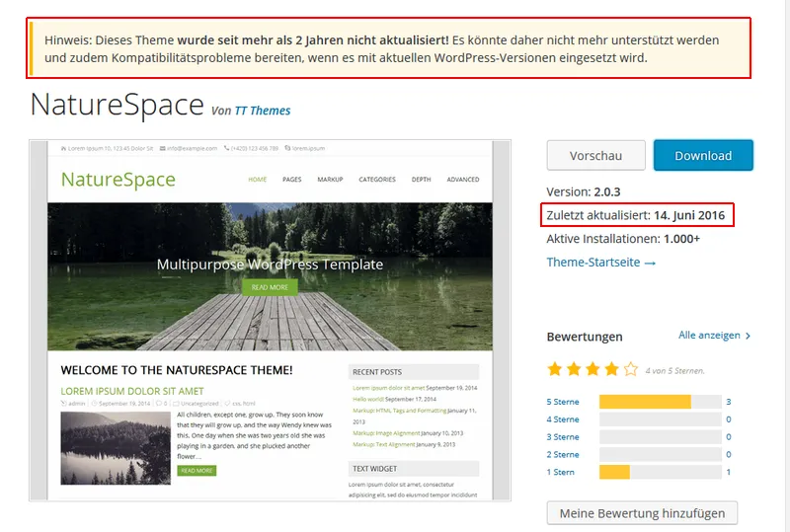This screenshot has height=532, width=790.
Task: Click the 5 Sterne yellow rating bar
Action: point(645,402)
